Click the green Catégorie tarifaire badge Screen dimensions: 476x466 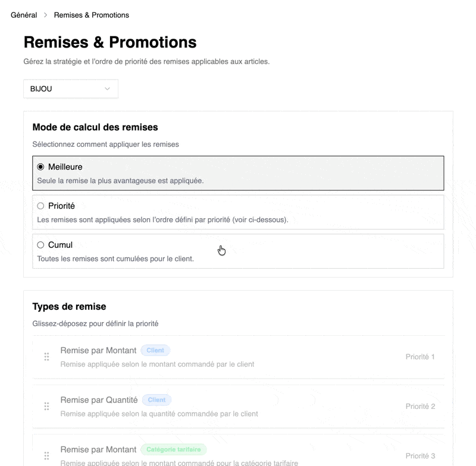pyautogui.click(x=174, y=450)
